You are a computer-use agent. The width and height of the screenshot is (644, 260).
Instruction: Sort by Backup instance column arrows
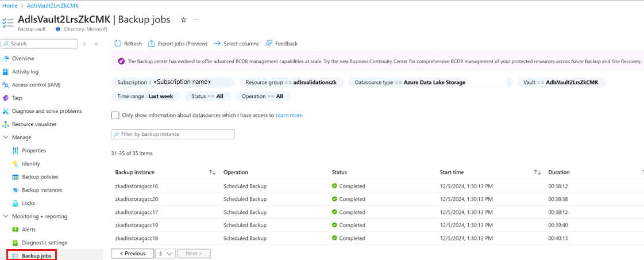[x=213, y=173]
